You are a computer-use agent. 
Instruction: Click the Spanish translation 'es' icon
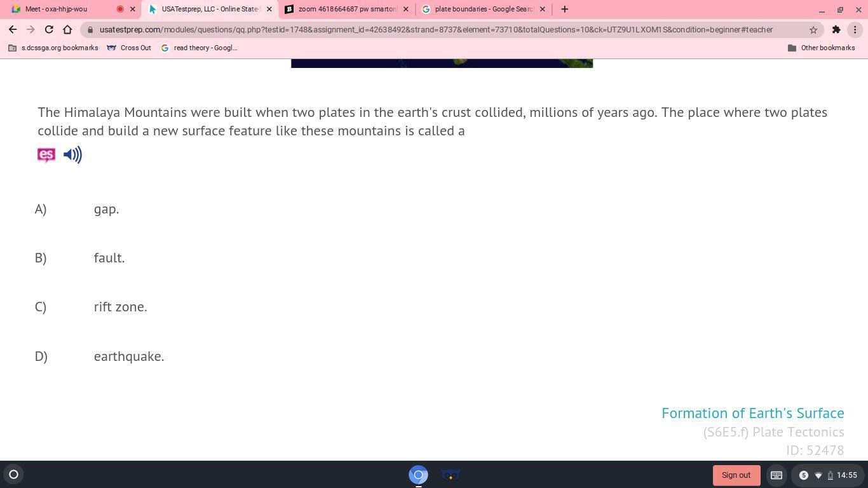(x=46, y=155)
